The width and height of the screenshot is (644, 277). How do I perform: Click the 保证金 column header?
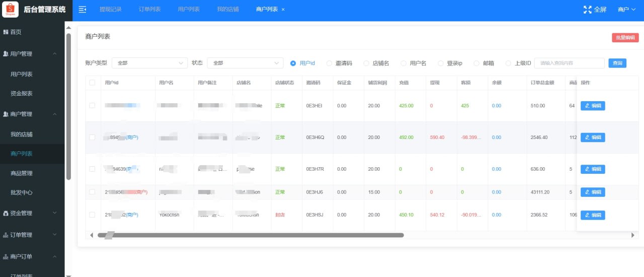344,83
